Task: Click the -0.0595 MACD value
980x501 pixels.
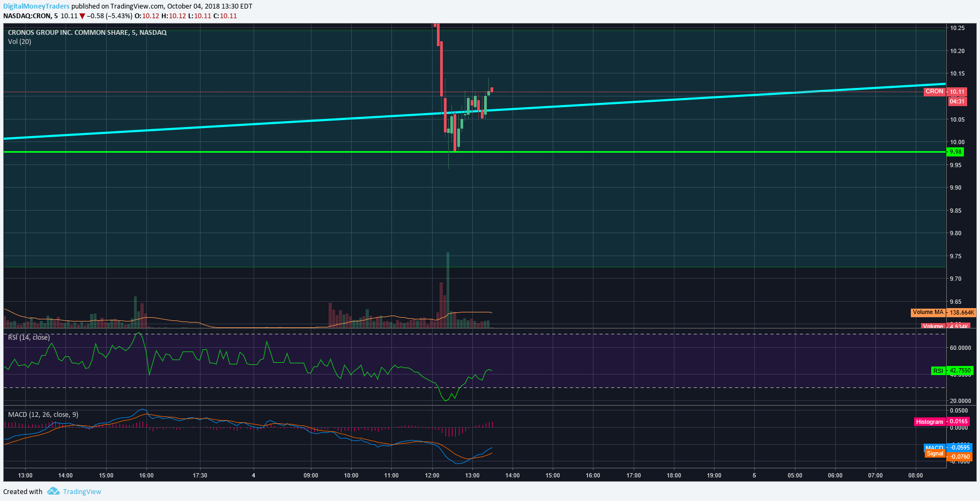Action: pos(960,447)
